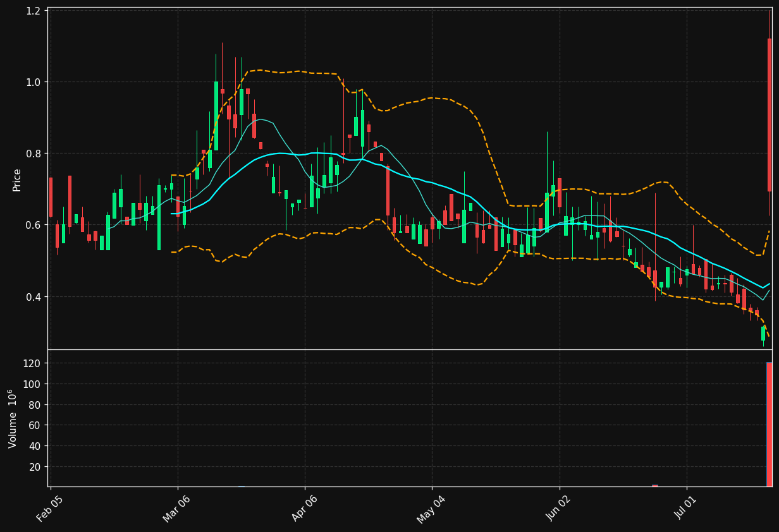Image resolution: width=779 pixels, height=532 pixels.
Task: Click the 120 volume tick label
Action: point(32,363)
